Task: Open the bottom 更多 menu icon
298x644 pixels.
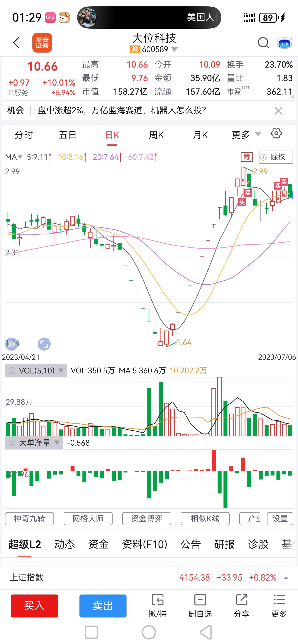Action: (x=279, y=605)
